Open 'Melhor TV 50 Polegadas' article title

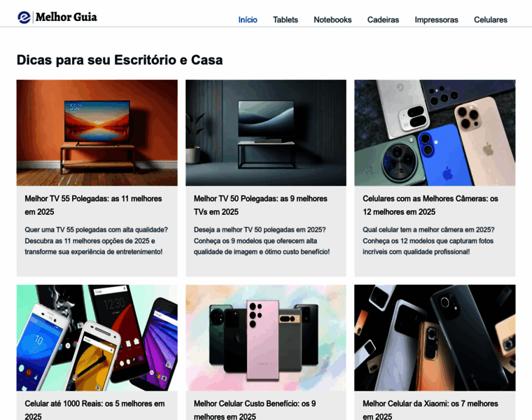click(260, 205)
